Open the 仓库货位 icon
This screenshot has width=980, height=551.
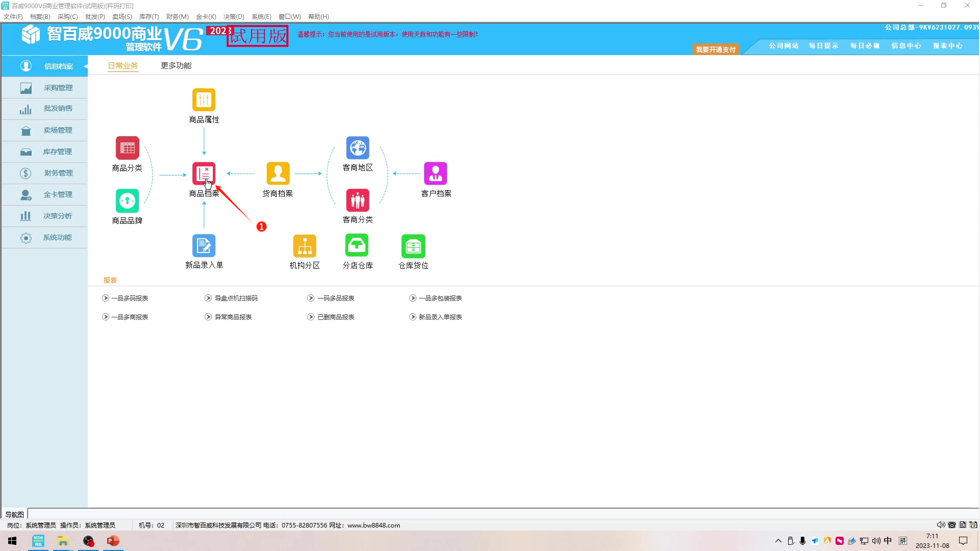click(x=413, y=246)
